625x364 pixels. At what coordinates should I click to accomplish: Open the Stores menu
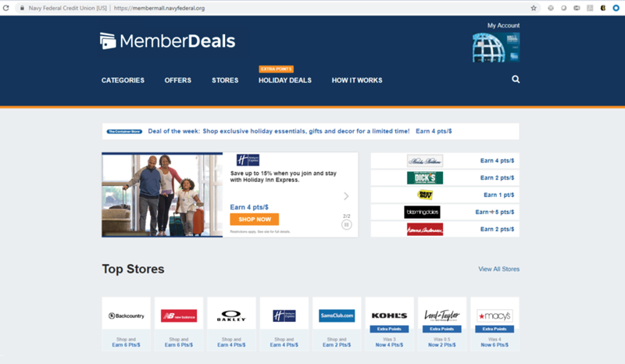225,80
